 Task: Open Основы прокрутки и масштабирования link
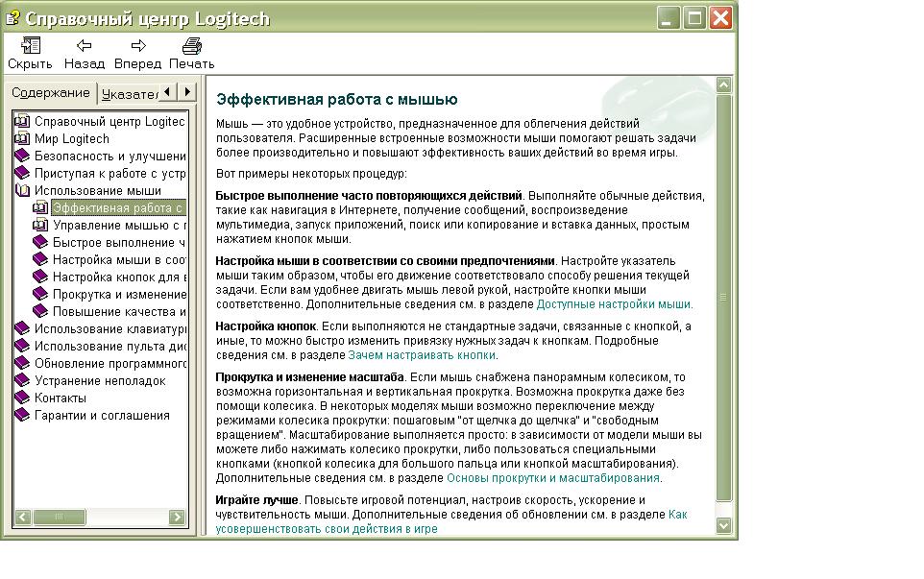click(553, 477)
